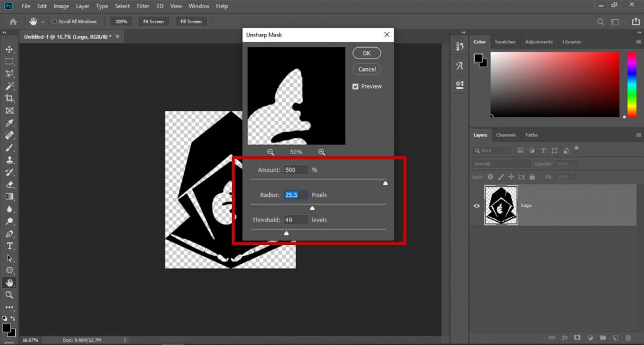Select the Dodge tool

point(9,221)
